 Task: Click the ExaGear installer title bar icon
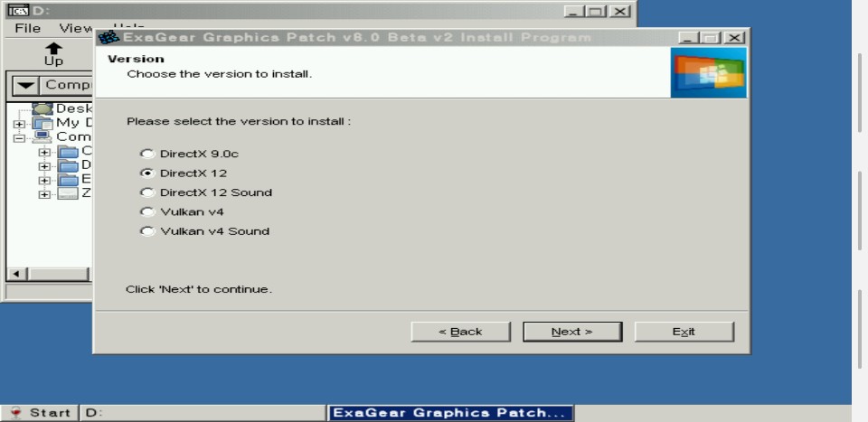(x=109, y=38)
